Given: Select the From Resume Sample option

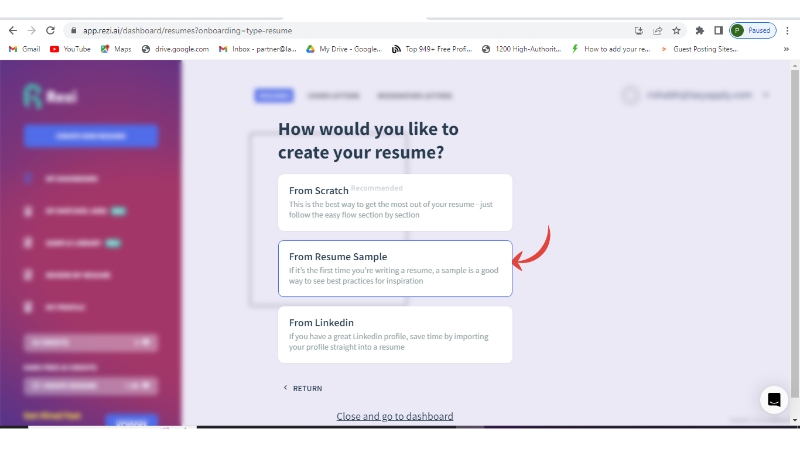Looking at the screenshot, I should click(x=395, y=268).
